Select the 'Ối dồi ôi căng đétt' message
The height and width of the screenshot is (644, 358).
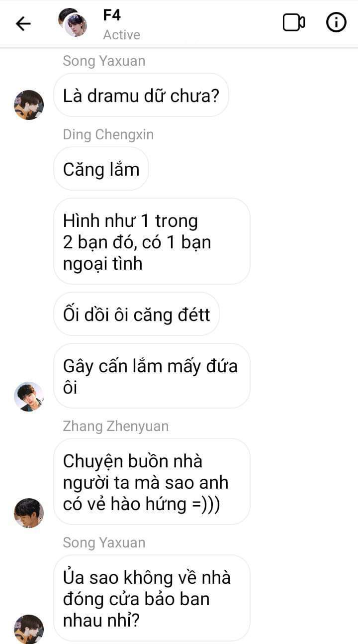[x=136, y=315]
